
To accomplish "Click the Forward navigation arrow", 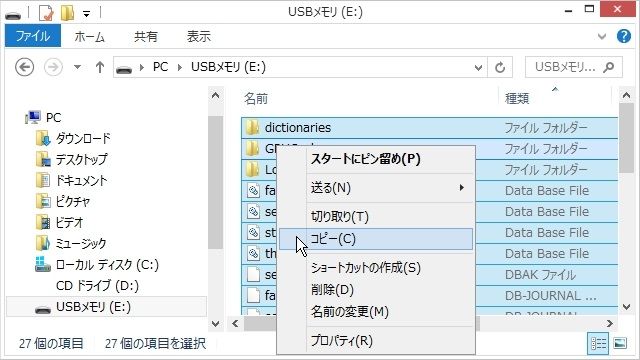I will point(53,67).
